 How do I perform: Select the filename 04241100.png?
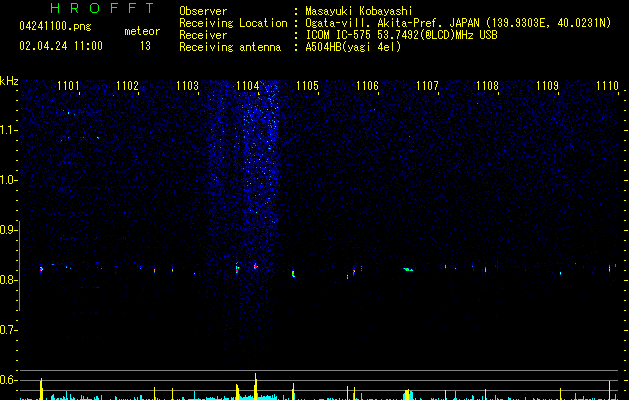pos(55,27)
